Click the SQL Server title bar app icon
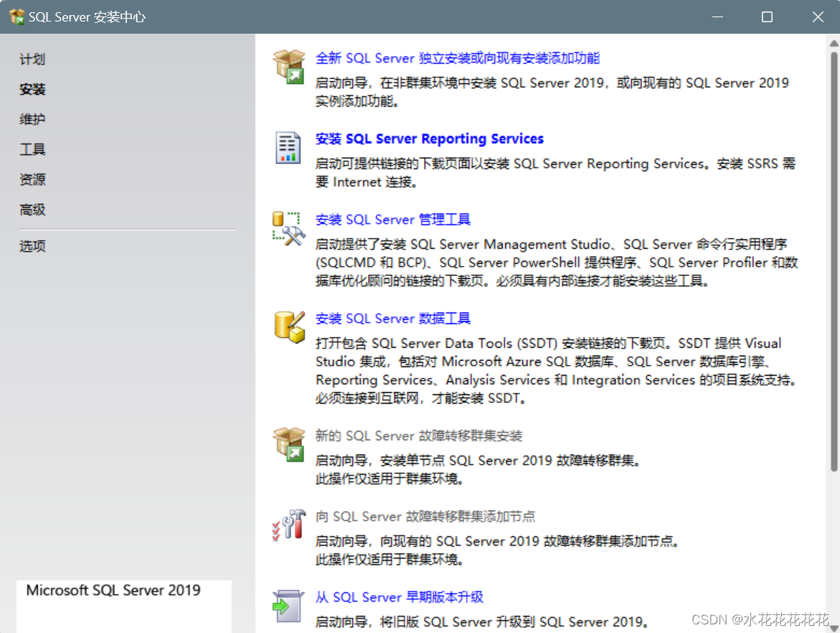 [16, 16]
